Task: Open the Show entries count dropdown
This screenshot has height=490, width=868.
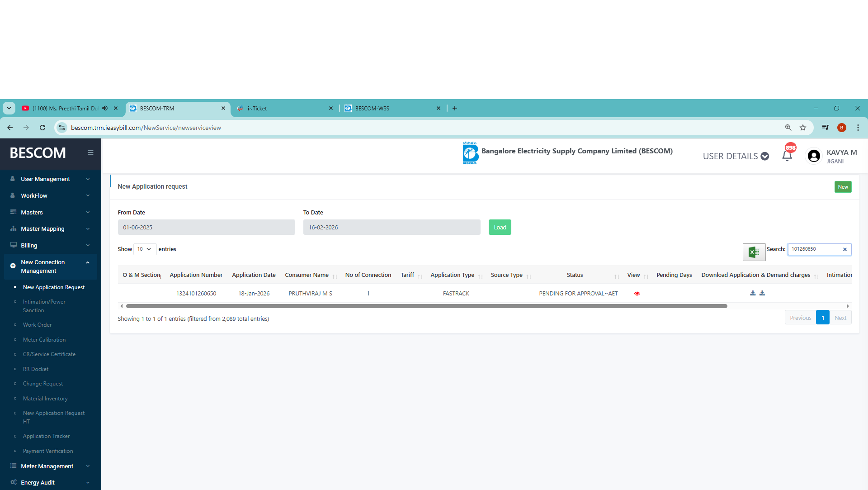Action: (x=145, y=249)
